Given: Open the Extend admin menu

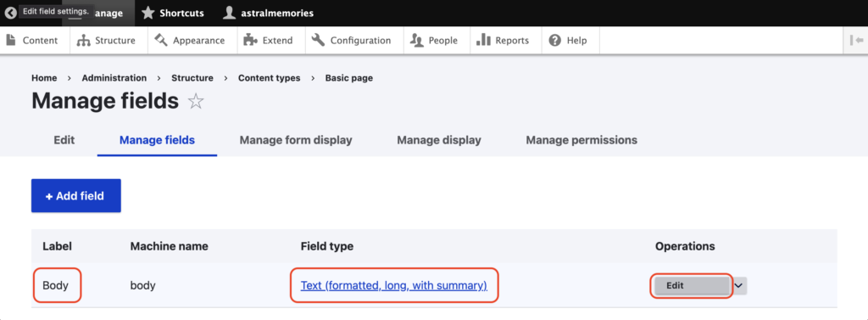Looking at the screenshot, I should pyautogui.click(x=270, y=41).
